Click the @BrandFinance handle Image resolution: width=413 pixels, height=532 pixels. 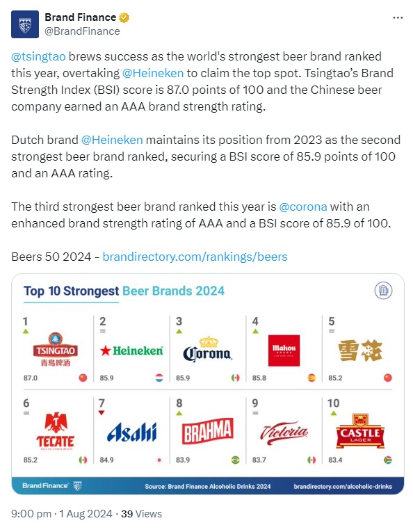coord(83,31)
